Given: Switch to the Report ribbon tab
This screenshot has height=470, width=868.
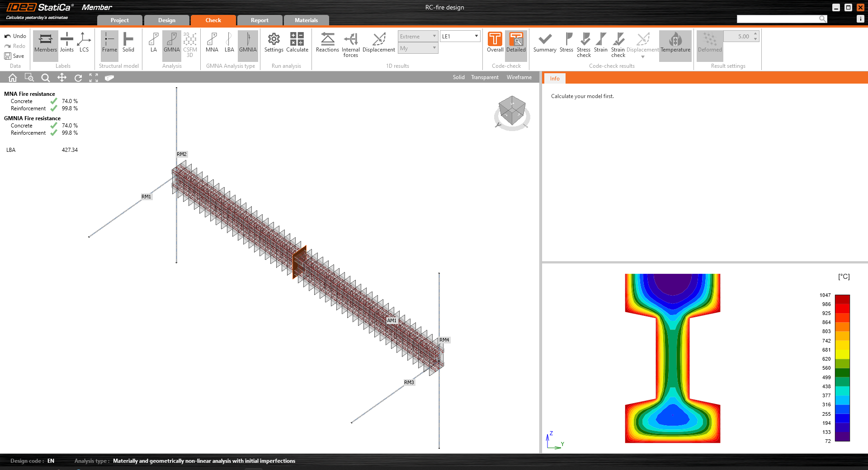Looking at the screenshot, I should (259, 20).
